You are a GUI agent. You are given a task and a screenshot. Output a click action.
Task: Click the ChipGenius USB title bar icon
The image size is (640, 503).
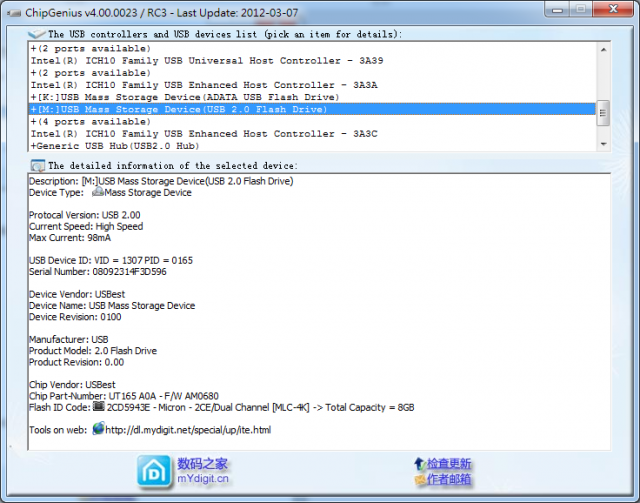[x=14, y=13]
